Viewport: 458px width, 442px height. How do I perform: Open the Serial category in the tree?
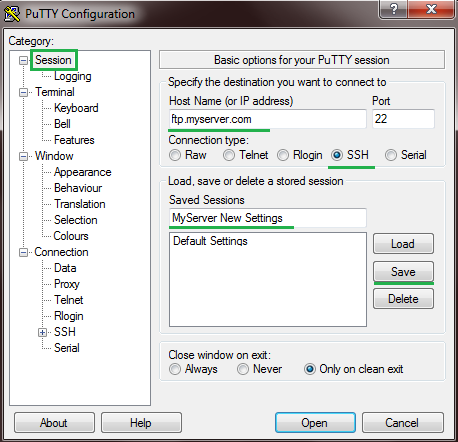tap(67, 348)
